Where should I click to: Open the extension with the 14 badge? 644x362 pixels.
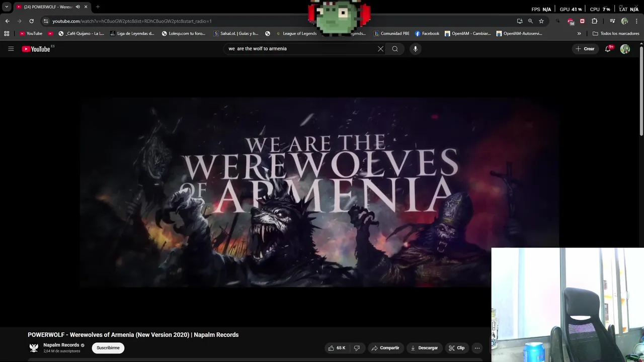[571, 21]
